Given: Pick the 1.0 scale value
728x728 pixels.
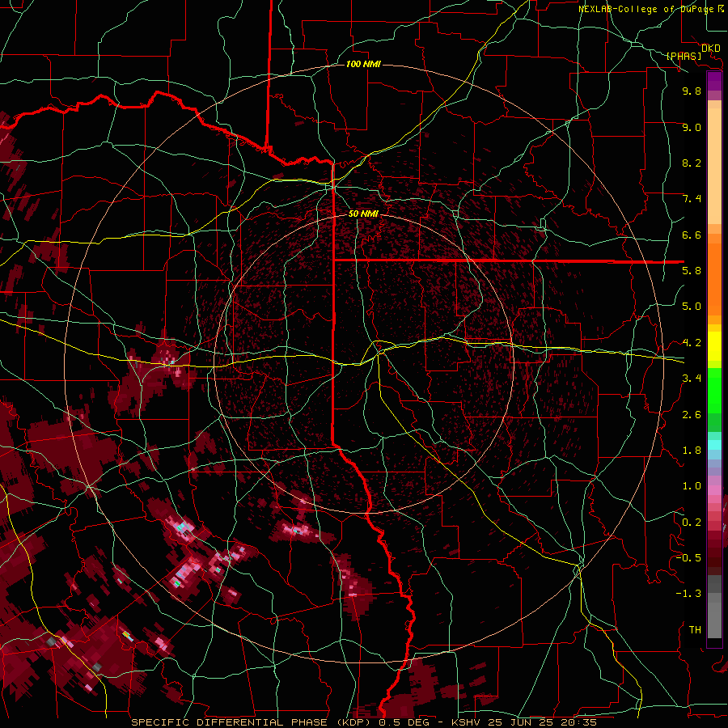Looking at the screenshot, I should (692, 487).
